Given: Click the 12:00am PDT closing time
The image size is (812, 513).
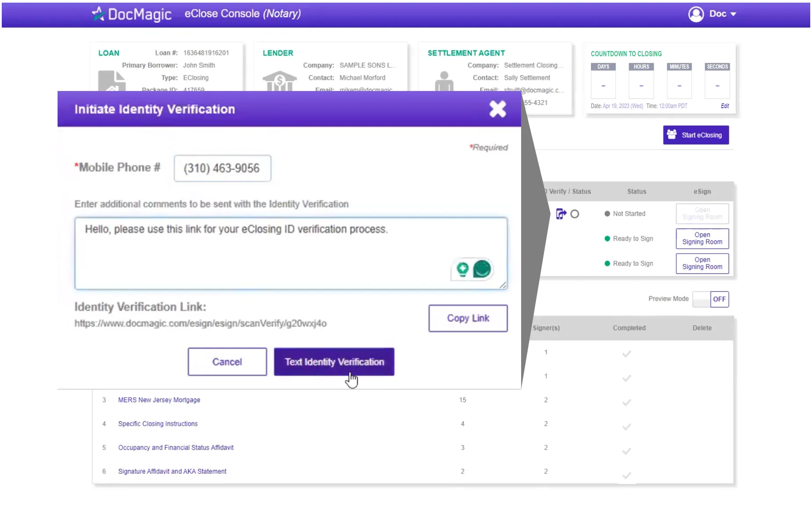Looking at the screenshot, I should (x=673, y=106).
